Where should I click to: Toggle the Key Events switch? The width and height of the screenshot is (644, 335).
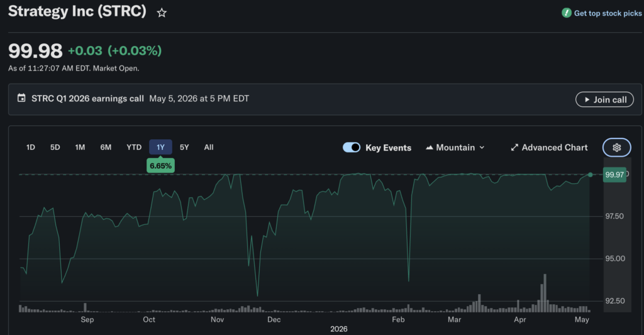coord(352,147)
